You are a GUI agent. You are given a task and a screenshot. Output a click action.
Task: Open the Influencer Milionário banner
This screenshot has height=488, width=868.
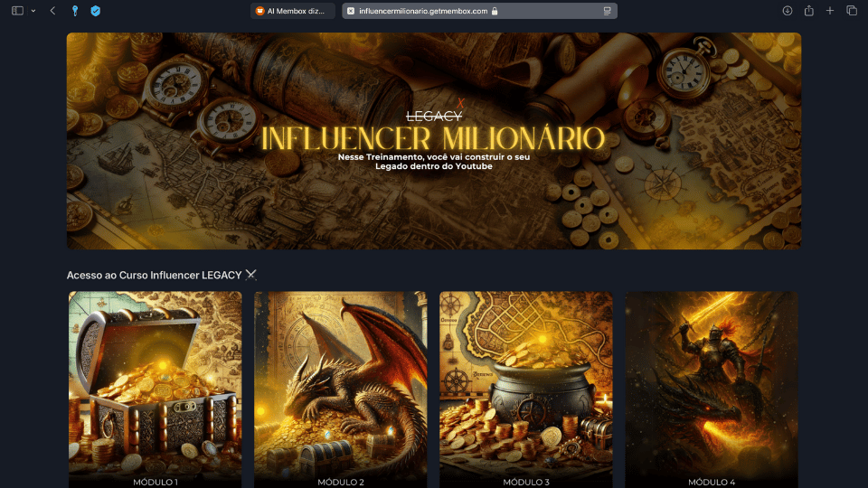[434, 141]
